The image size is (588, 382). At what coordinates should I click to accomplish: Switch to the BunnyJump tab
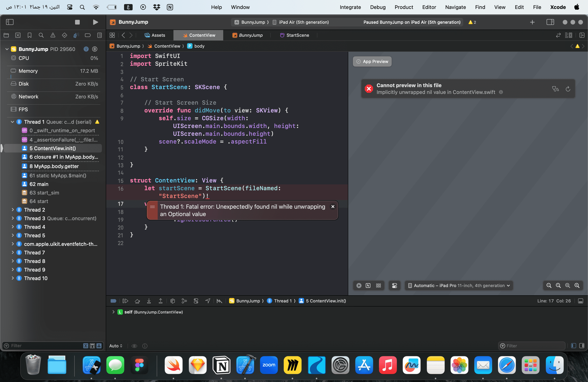(x=247, y=35)
